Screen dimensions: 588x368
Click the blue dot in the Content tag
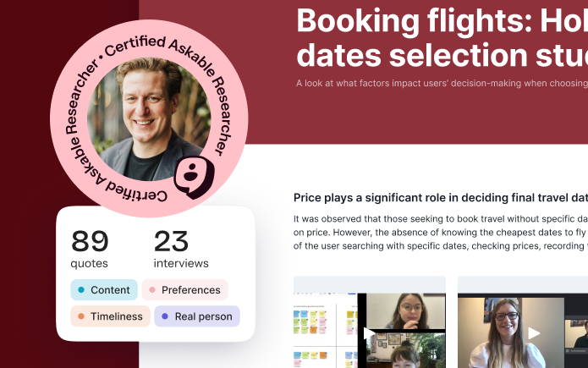coord(81,290)
